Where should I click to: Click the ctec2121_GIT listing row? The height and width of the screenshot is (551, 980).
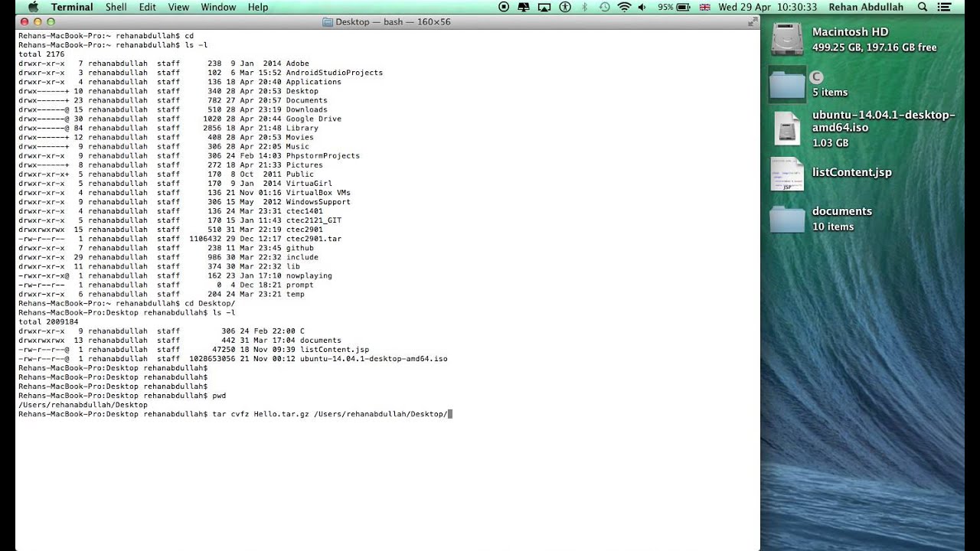(x=180, y=220)
